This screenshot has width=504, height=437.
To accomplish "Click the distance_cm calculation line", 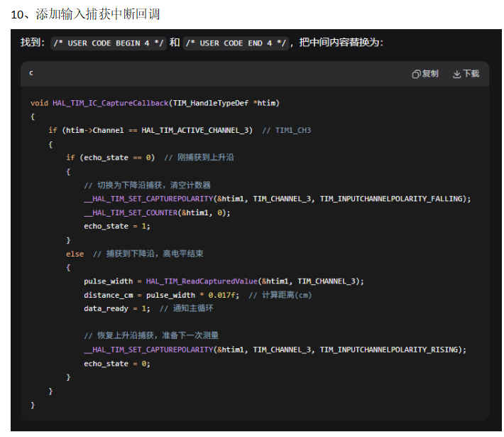I will [161, 295].
